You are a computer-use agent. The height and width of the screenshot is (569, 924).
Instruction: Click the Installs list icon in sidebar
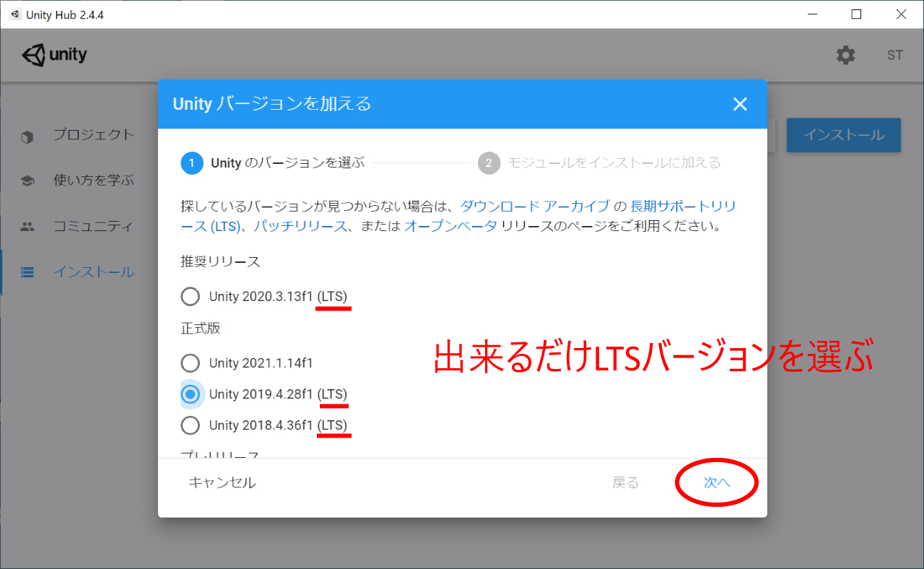27,272
